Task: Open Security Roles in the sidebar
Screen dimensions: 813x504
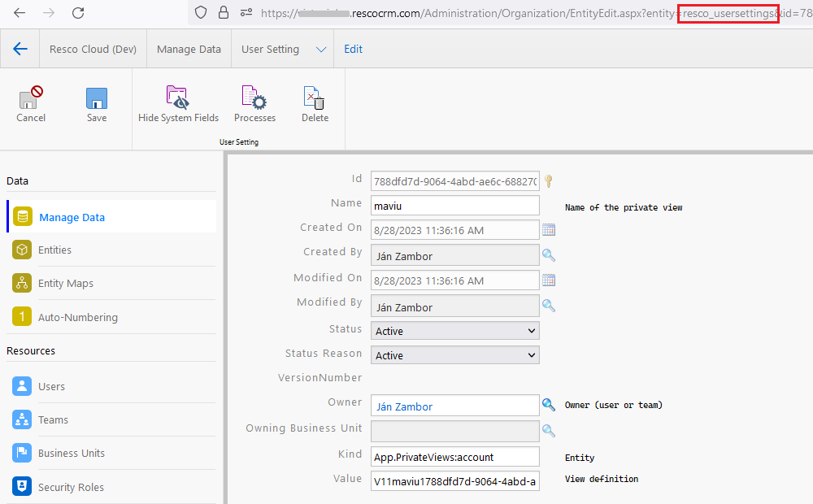Action: tap(71, 488)
